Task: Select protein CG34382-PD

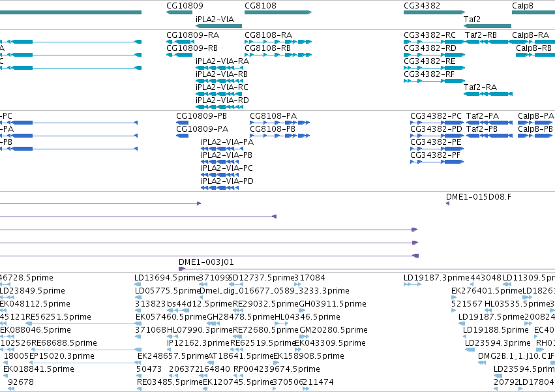Action: [436, 129]
